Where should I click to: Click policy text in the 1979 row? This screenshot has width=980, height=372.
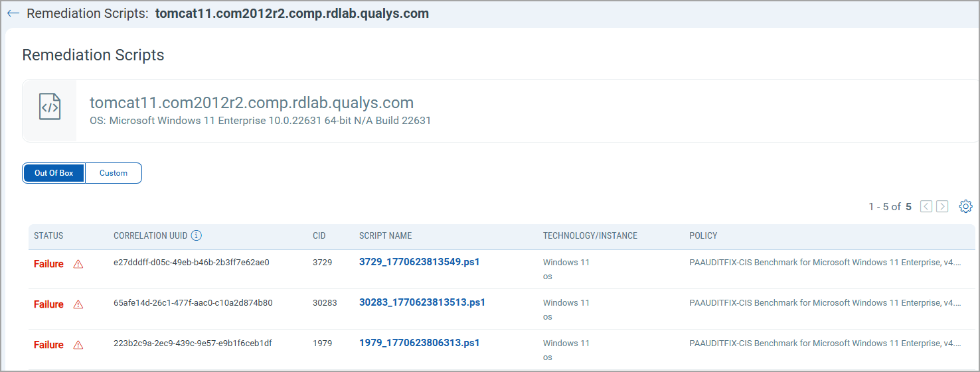tap(825, 343)
